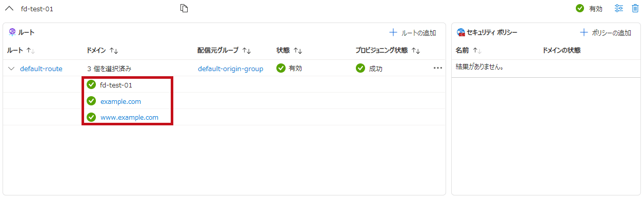The height and width of the screenshot is (198, 644).
Task: Open the example.com domain link
Action: pyautogui.click(x=120, y=101)
